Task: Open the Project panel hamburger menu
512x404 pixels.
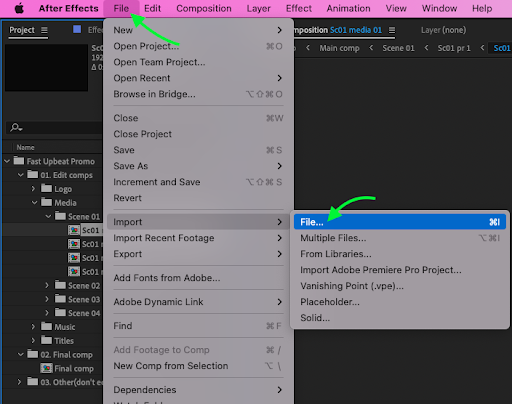Action: tap(44, 30)
